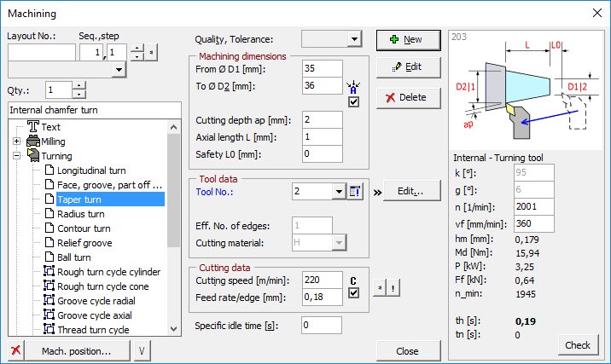
Task: Click the Cutting speed input field
Action: point(322,280)
